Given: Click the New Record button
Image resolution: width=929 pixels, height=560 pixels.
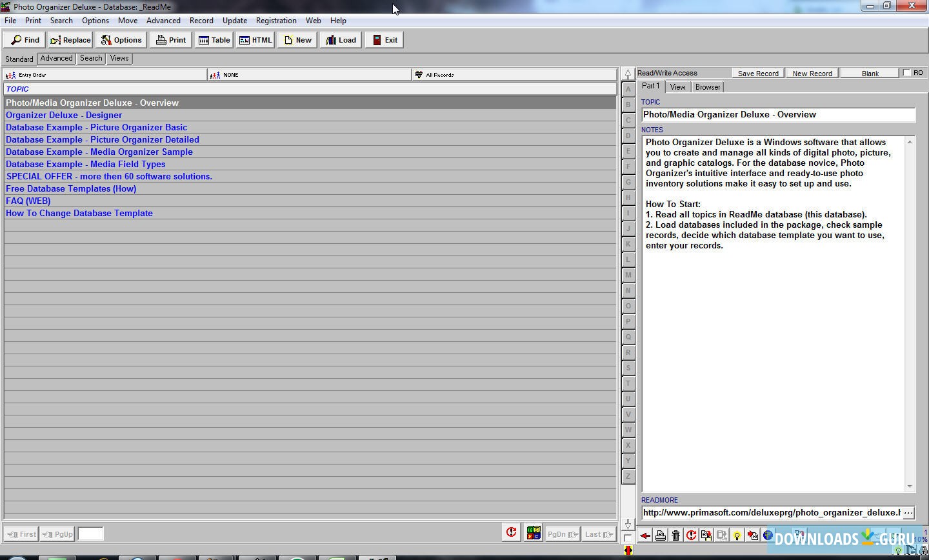Looking at the screenshot, I should [x=812, y=73].
